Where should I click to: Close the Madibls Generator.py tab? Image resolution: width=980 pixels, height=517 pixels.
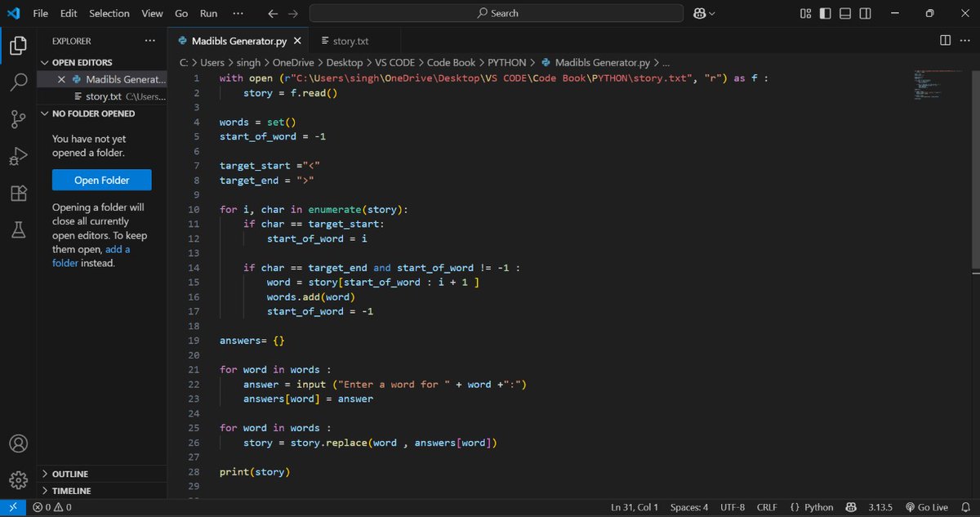click(x=297, y=41)
